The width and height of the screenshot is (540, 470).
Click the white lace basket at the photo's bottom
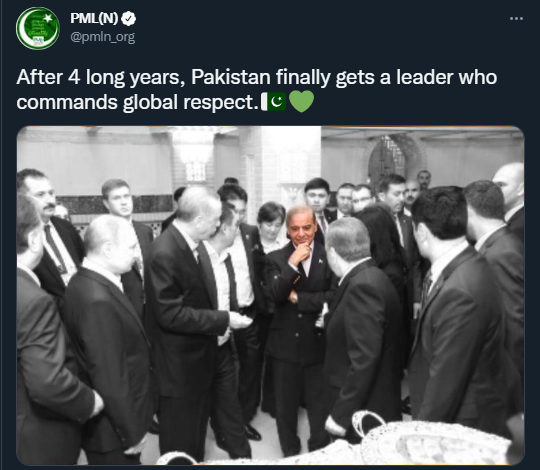[x=430, y=441]
